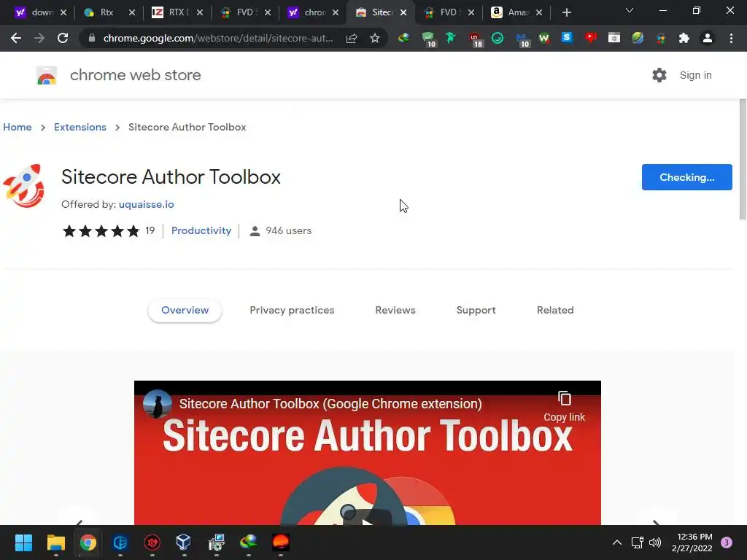Reload the current page

click(63, 38)
